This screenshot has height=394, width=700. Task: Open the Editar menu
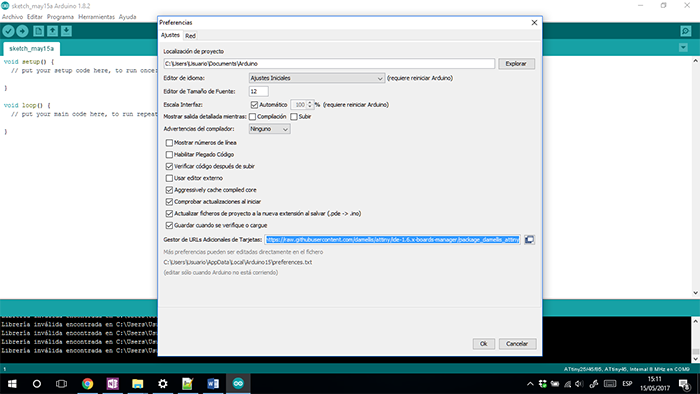(x=34, y=17)
